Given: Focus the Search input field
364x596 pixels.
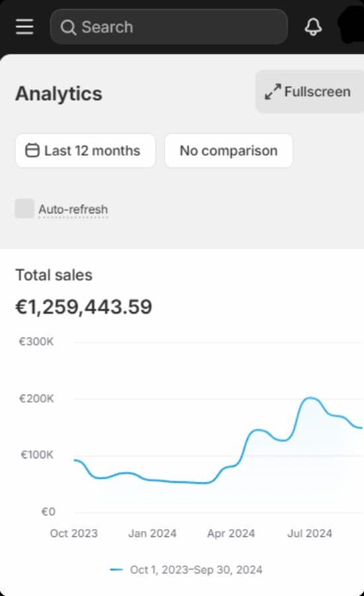Looking at the screenshot, I should [x=169, y=26].
